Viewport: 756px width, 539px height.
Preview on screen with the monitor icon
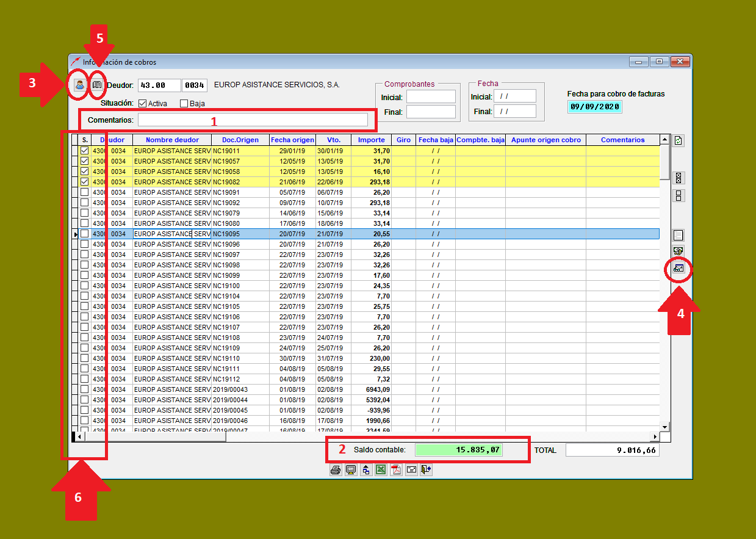(351, 470)
